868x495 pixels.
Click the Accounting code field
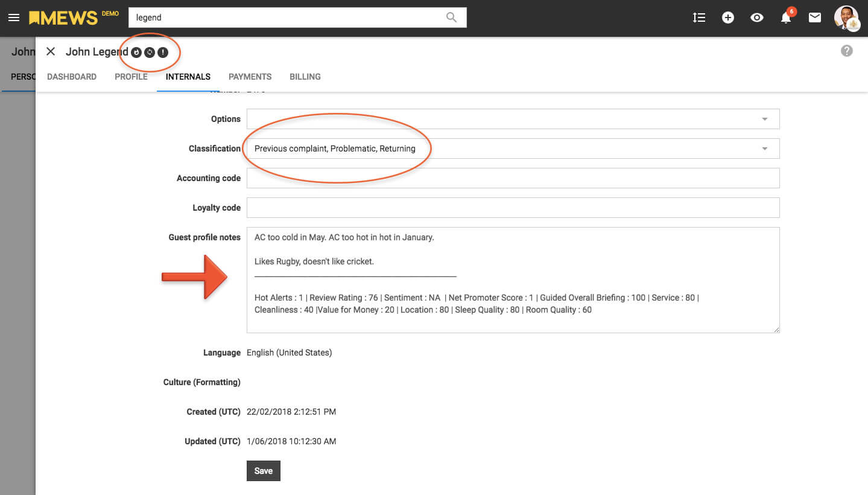(x=513, y=178)
